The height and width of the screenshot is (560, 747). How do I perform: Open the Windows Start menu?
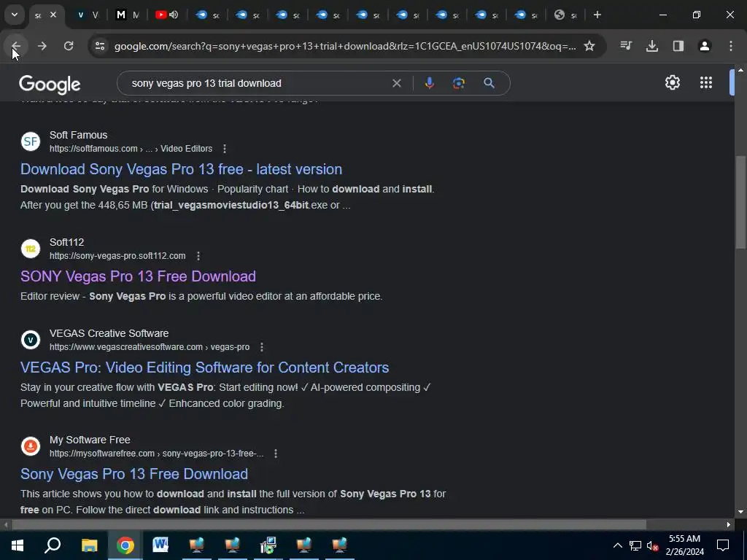(18, 545)
